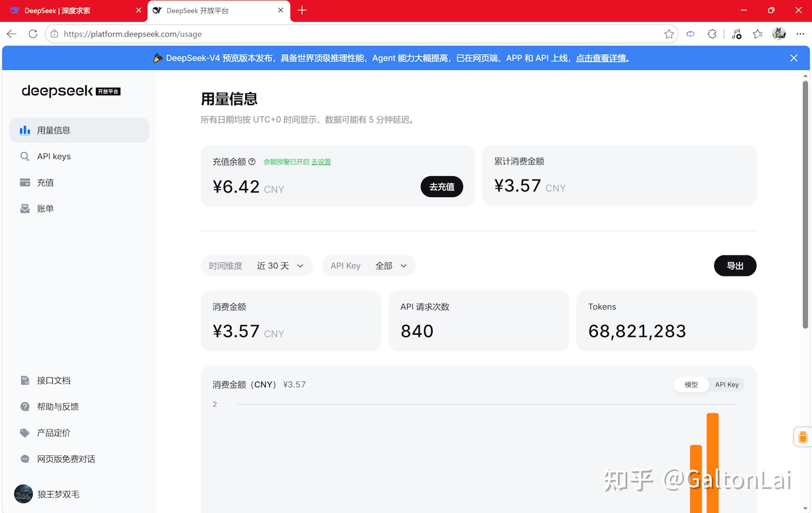Go to 充值 in the sidebar
812x513 pixels.
tap(79, 182)
